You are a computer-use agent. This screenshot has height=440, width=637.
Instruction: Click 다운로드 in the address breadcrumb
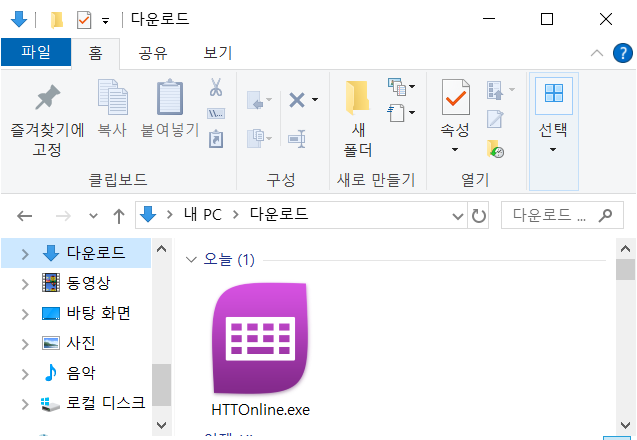pyautogui.click(x=279, y=214)
